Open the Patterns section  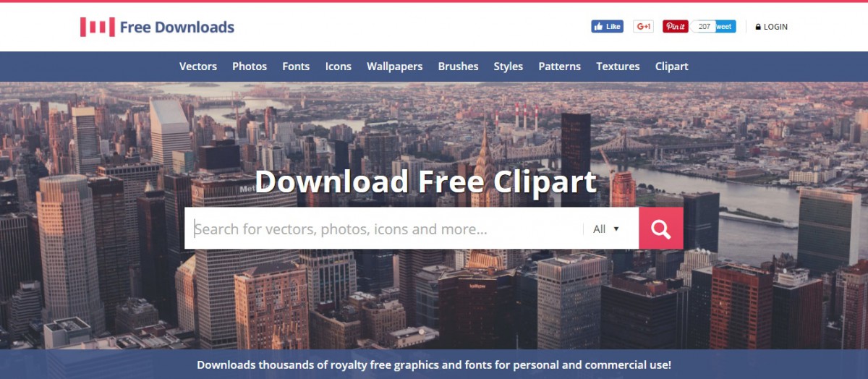point(559,66)
